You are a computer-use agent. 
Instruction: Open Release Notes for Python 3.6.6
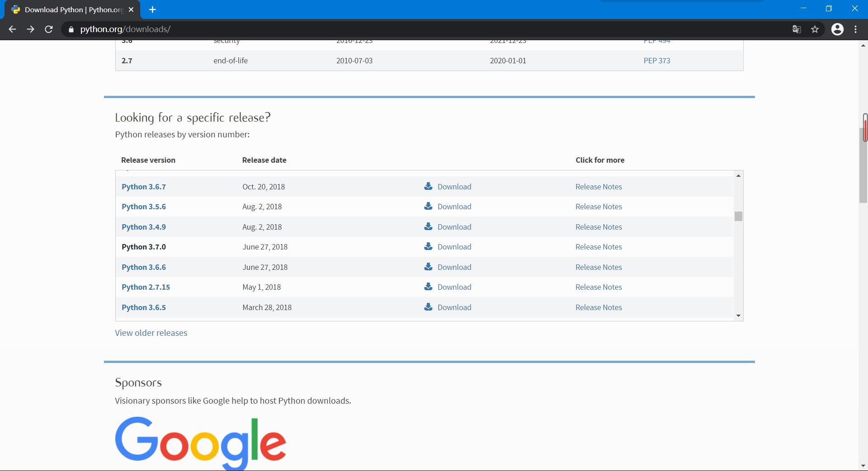point(599,267)
